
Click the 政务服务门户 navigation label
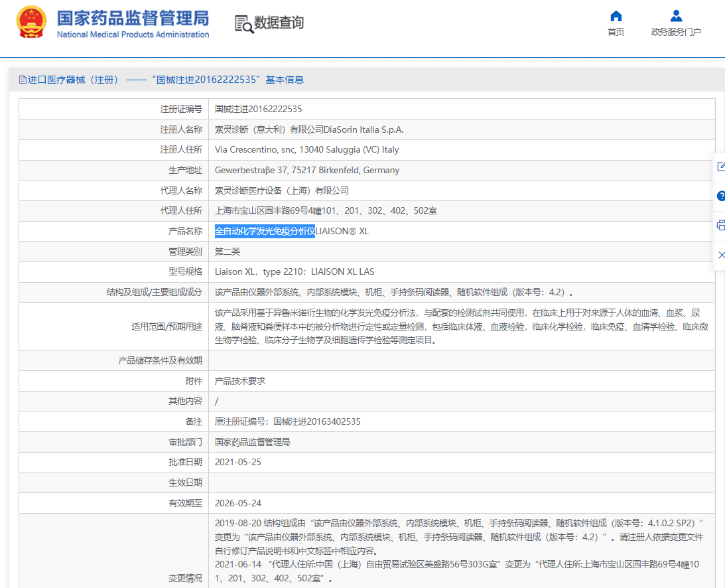676,32
